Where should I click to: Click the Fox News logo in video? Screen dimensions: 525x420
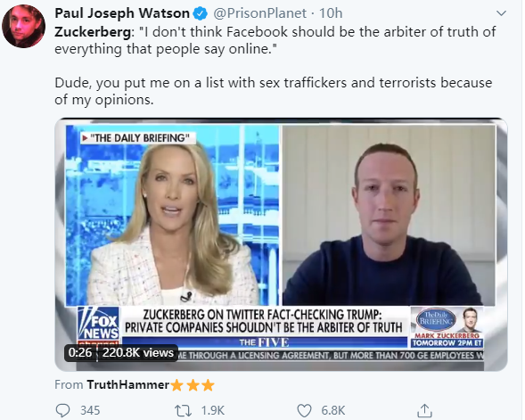coord(98,325)
